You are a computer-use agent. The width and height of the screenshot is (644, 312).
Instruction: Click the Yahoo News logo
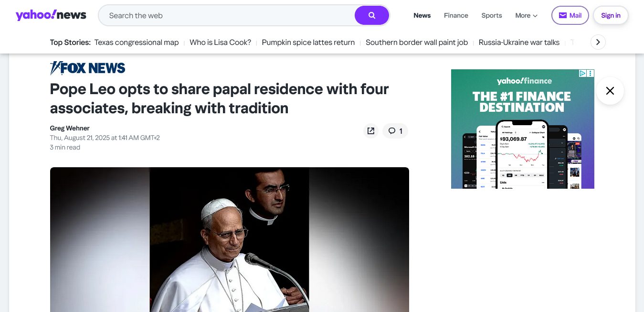pyautogui.click(x=51, y=15)
